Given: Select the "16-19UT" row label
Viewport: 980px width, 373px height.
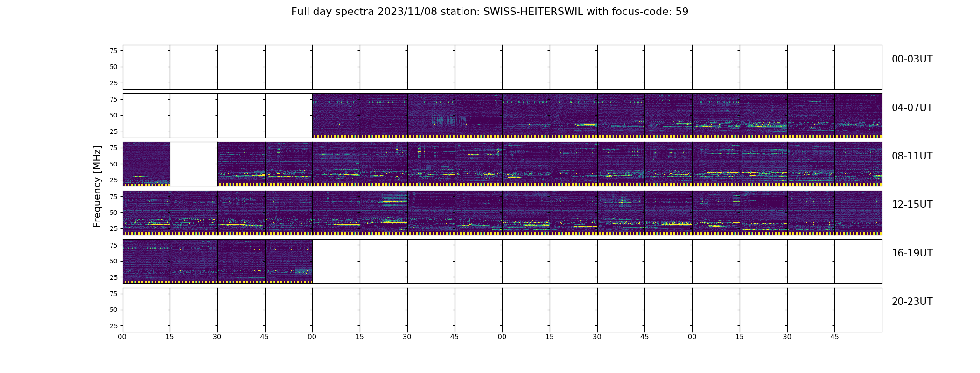Looking at the screenshot, I should tap(912, 253).
